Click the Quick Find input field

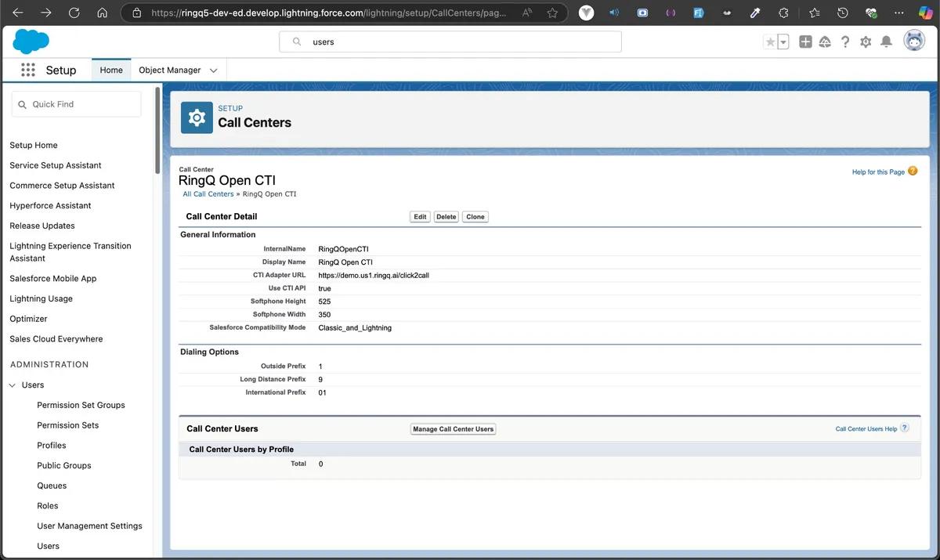coord(76,104)
